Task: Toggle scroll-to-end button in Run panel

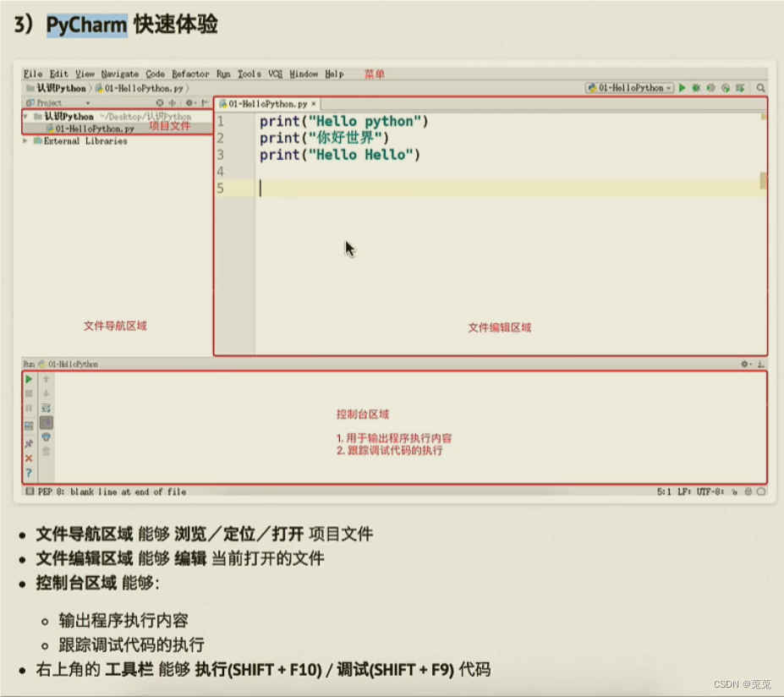Action: pyautogui.click(x=46, y=423)
